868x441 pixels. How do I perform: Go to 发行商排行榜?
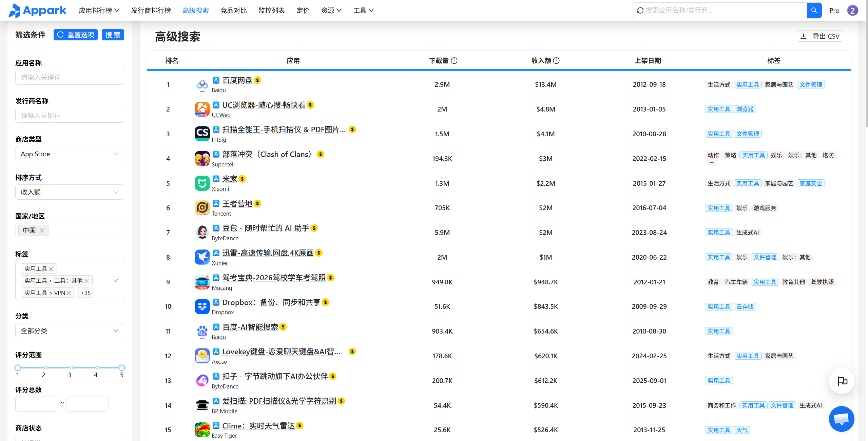coord(151,11)
